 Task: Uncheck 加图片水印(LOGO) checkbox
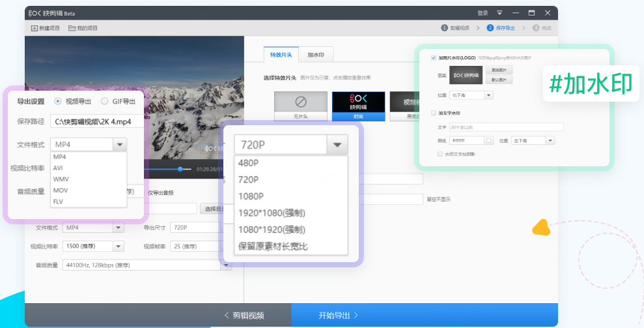pyautogui.click(x=433, y=57)
